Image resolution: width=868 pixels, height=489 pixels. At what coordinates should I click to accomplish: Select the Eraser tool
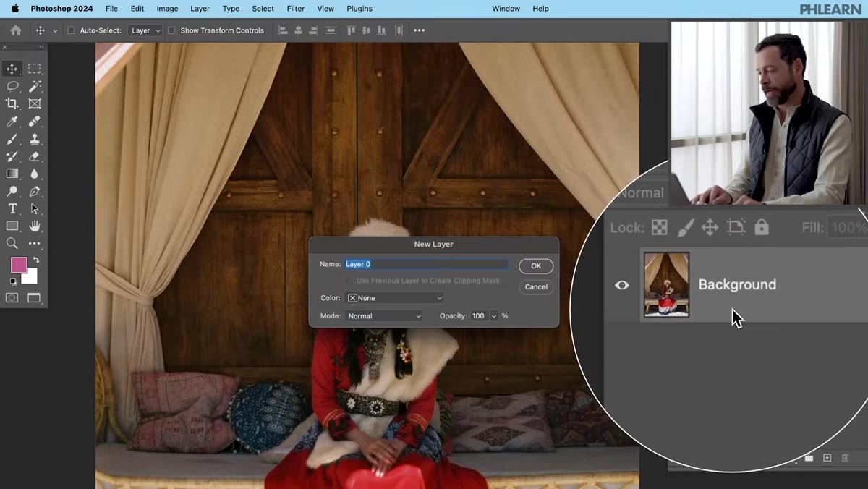pos(34,156)
